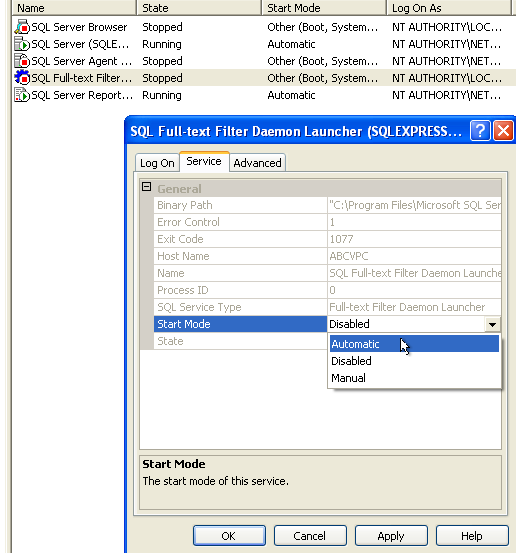Click the SQL Full-text Filter service icon
Image resolution: width=516 pixels, height=553 pixels.
click(x=22, y=78)
